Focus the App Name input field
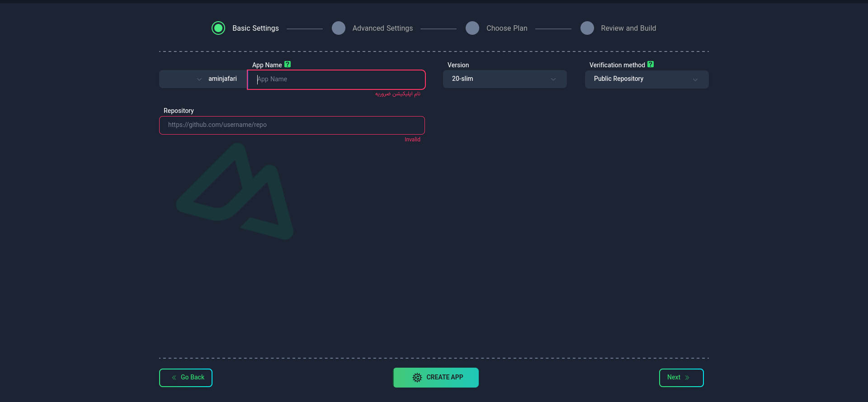Screen dimensions: 868x402 336,79
